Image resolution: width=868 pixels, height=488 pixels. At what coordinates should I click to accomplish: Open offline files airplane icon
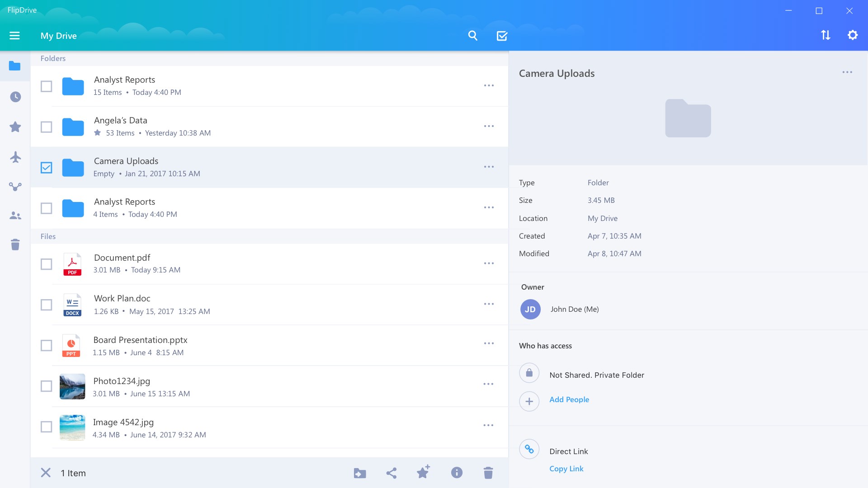click(15, 157)
